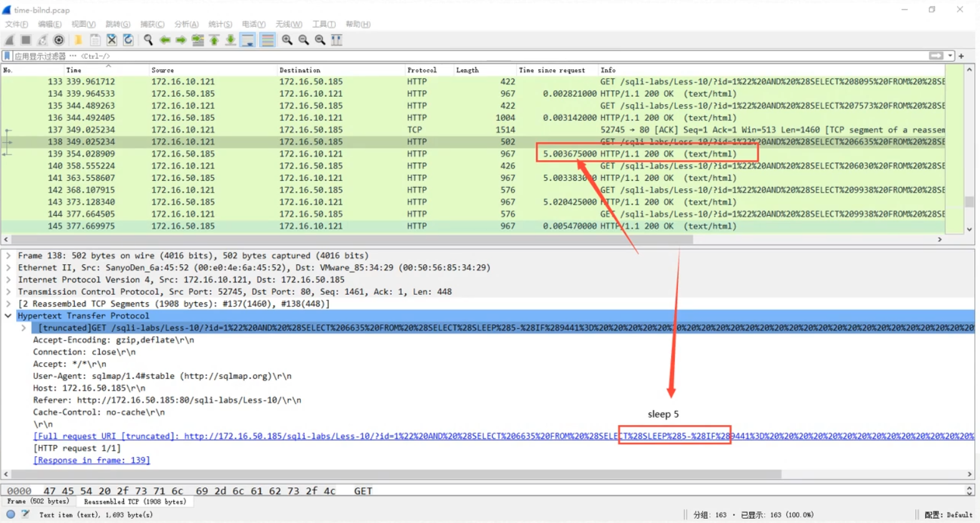Click User-Agent: sqlmap/1.4#stable header line
980x523 pixels.
[x=162, y=377]
